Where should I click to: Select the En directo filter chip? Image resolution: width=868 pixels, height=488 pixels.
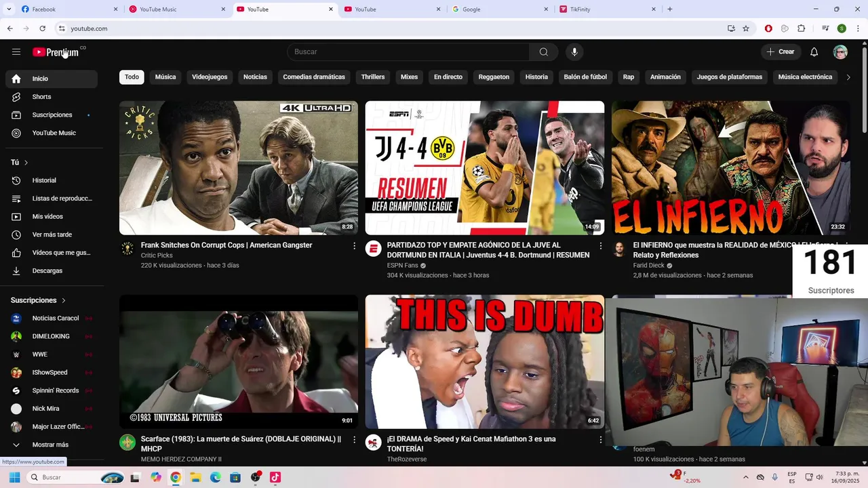pos(448,77)
